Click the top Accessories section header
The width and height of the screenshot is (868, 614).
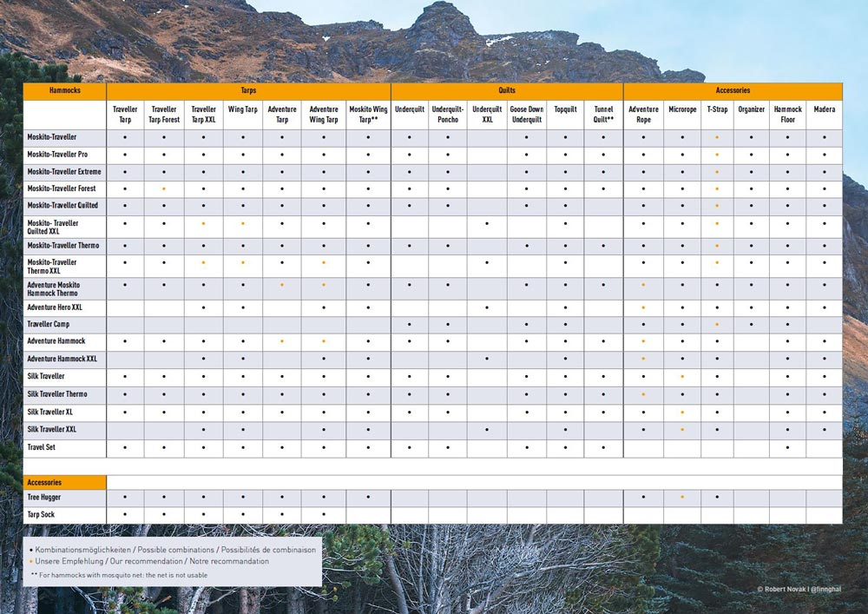[x=733, y=90]
